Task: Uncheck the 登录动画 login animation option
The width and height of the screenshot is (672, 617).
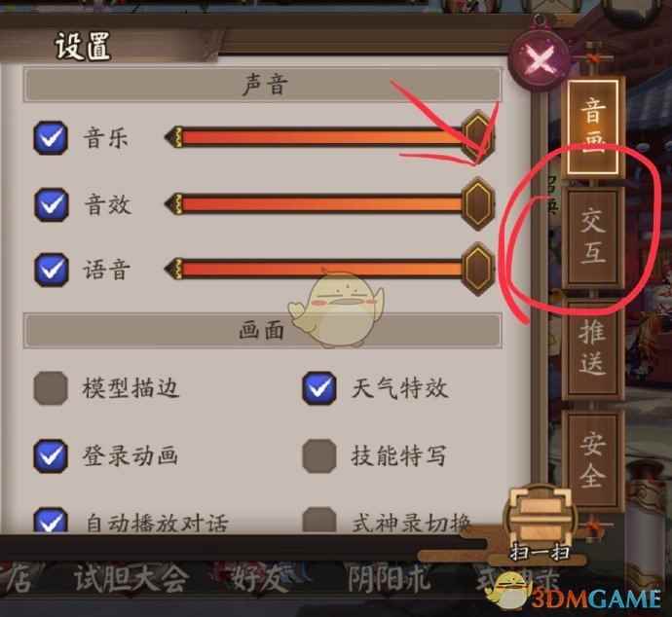Action: 51,455
